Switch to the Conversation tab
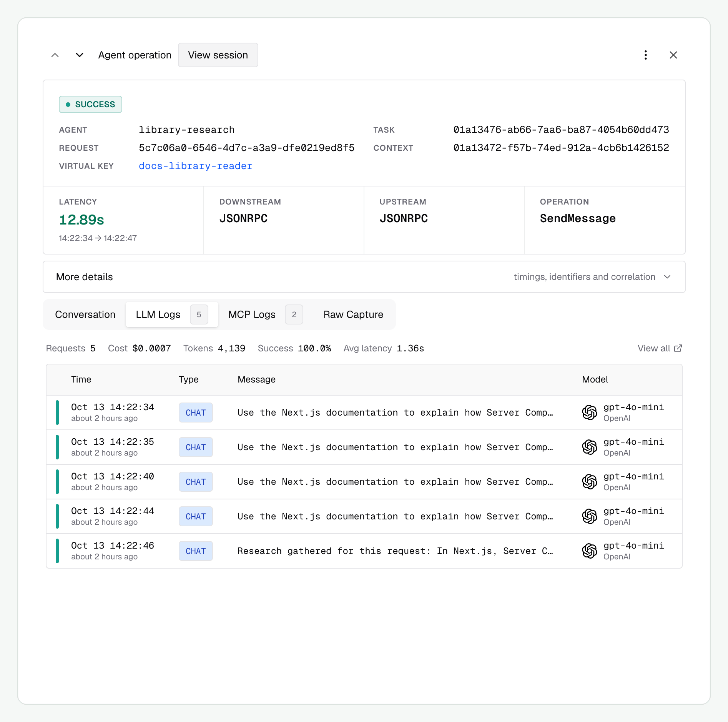Image resolution: width=728 pixels, height=722 pixels. coord(85,314)
